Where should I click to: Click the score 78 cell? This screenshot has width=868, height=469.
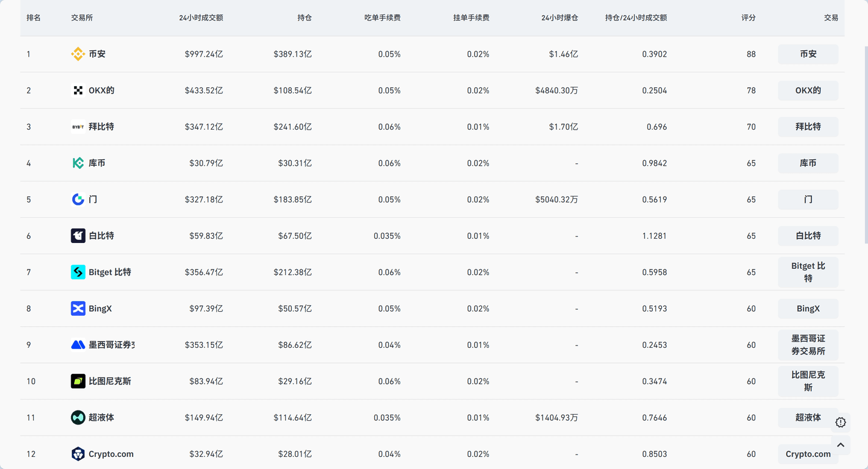[750, 90]
